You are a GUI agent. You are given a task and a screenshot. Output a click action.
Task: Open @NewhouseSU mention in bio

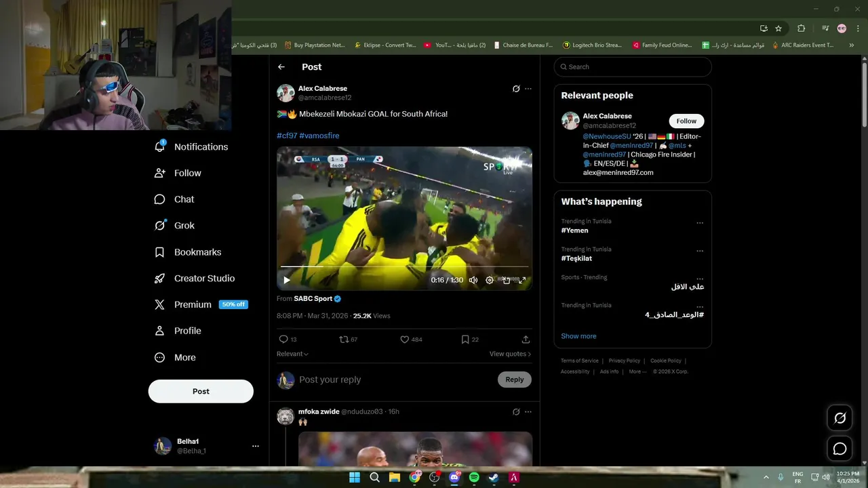(x=607, y=136)
